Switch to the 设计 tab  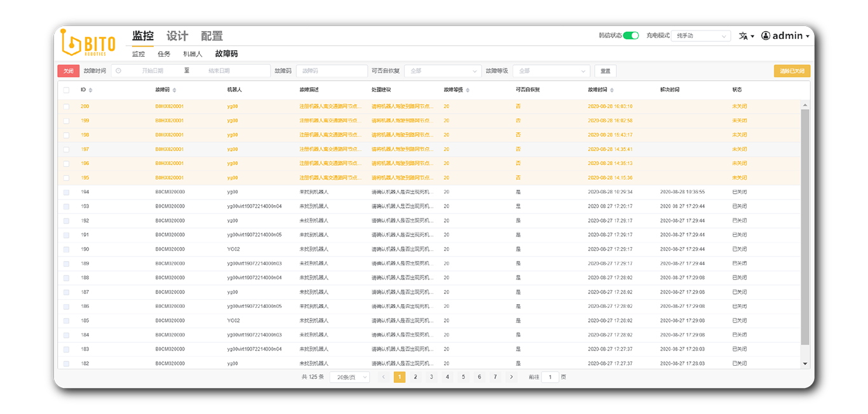point(177,36)
